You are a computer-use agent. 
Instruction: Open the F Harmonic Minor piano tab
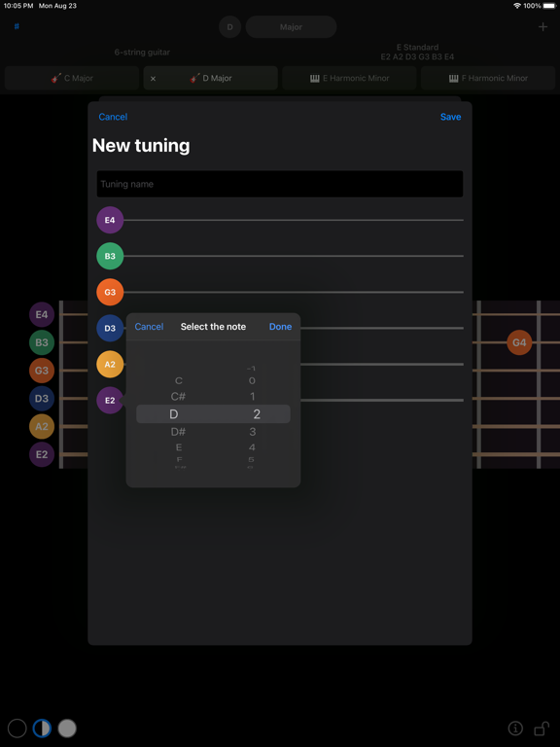pyautogui.click(x=488, y=78)
